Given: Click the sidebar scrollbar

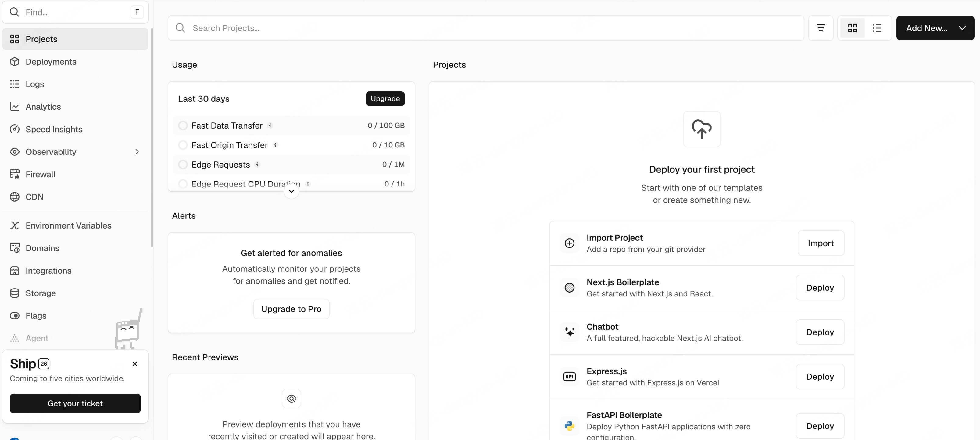Looking at the screenshot, I should pyautogui.click(x=152, y=138).
